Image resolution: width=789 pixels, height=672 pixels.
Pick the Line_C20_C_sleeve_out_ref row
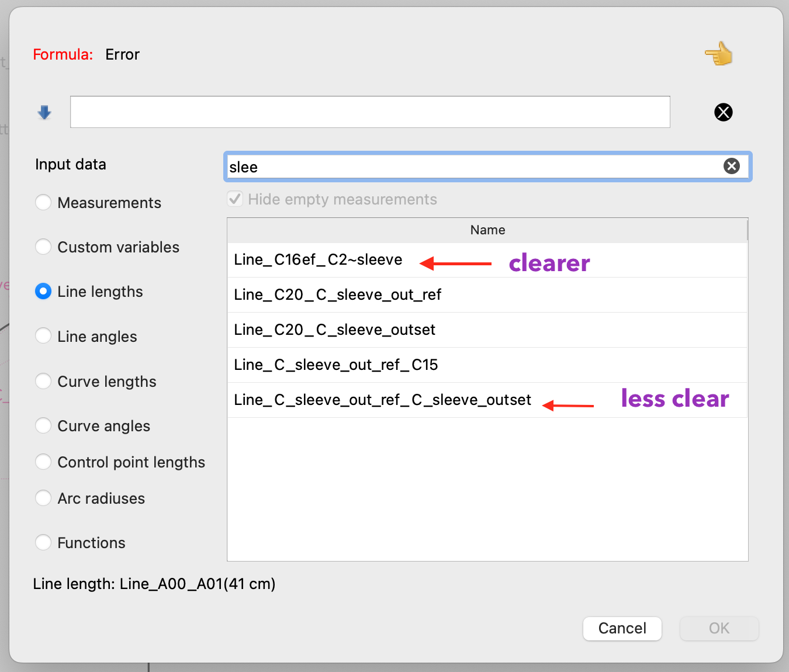[x=337, y=295]
